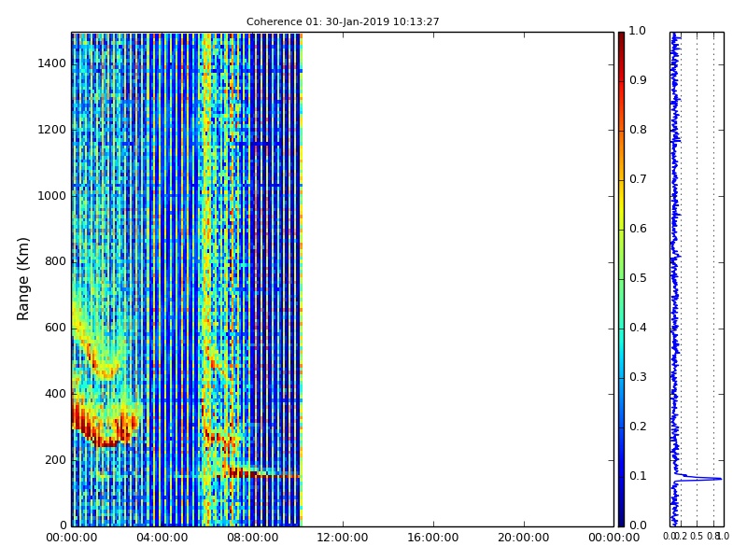Click the 12:00:00 time axis label
This screenshot has width=747, height=560.
click(343, 539)
